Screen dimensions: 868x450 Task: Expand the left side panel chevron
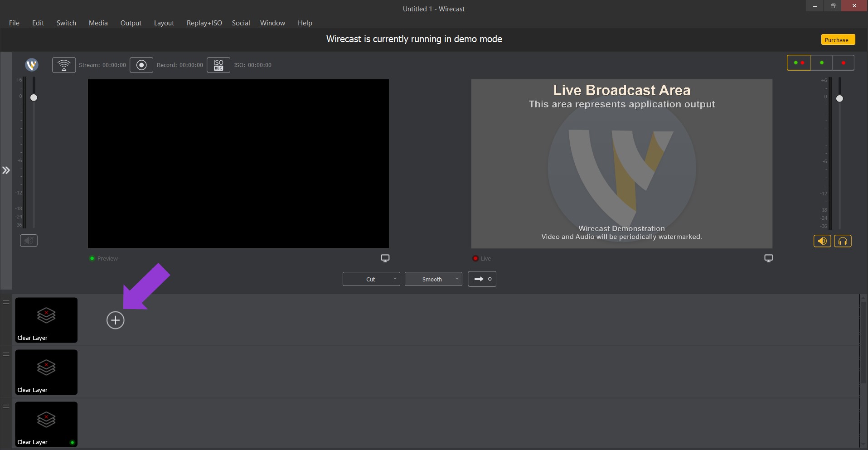click(x=6, y=170)
